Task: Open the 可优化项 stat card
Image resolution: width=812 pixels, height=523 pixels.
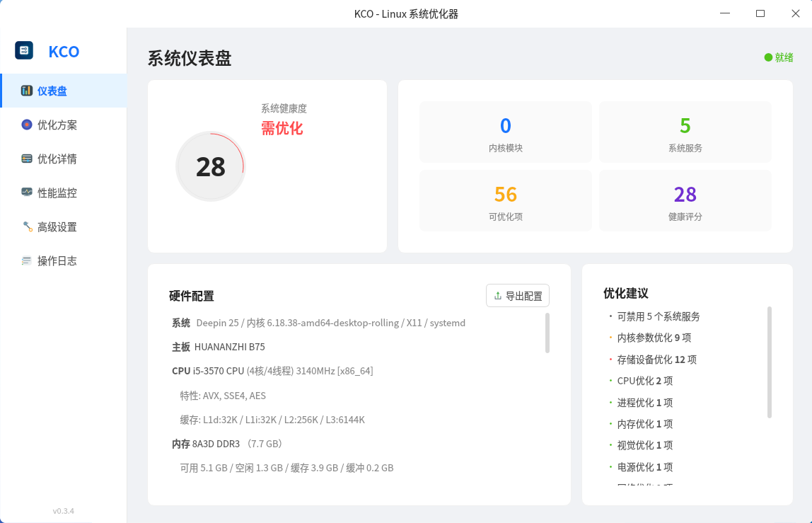Action: (506, 200)
